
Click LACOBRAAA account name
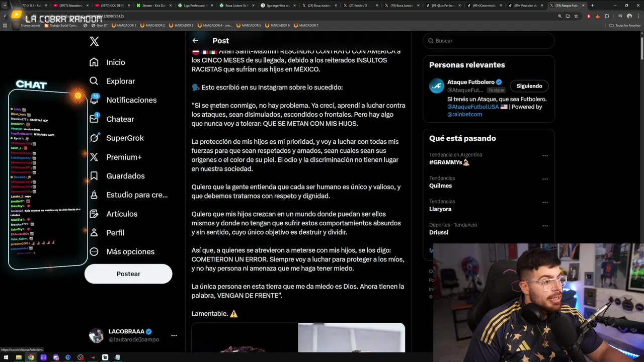126,332
